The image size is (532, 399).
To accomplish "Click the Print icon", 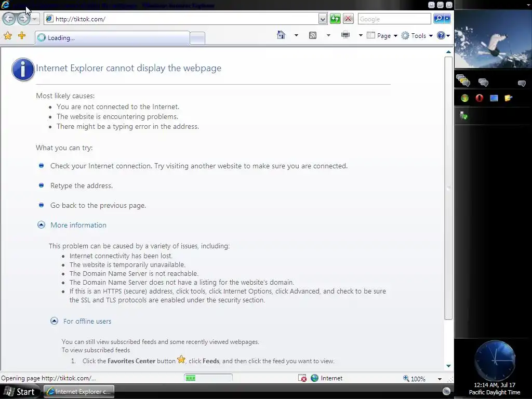I will tap(345, 35).
